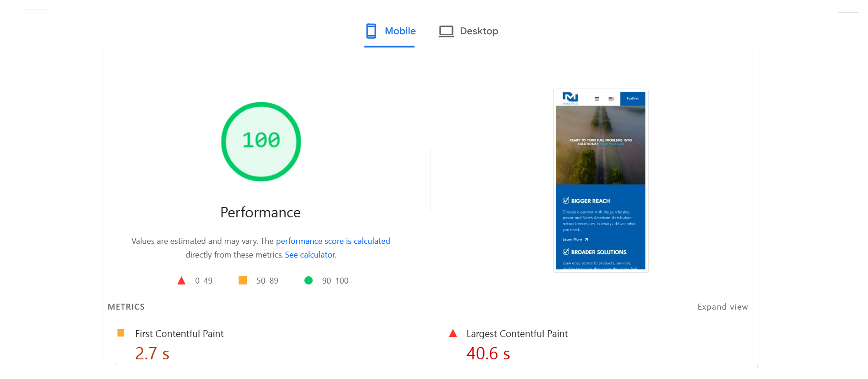
Task: Click the FuelNet button in preview
Action: tap(633, 99)
